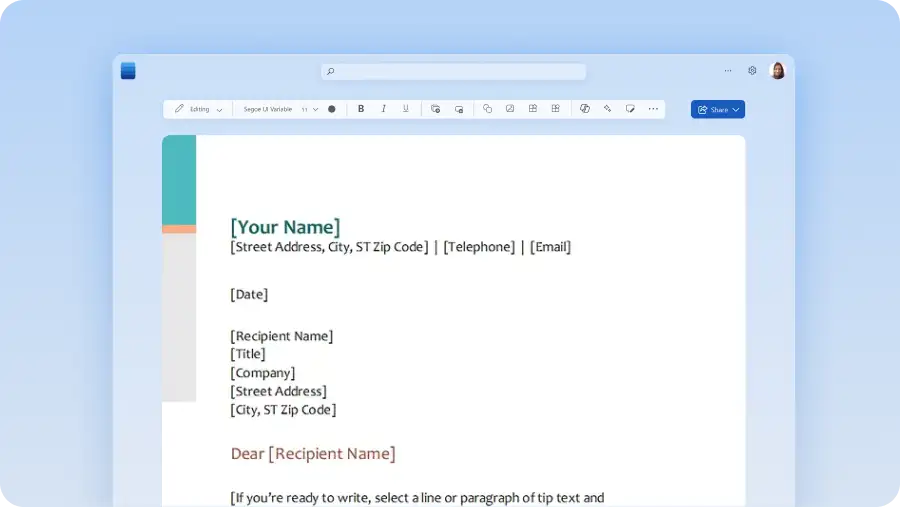Click the blue Word app icon
This screenshot has height=507, width=900.
(128, 71)
